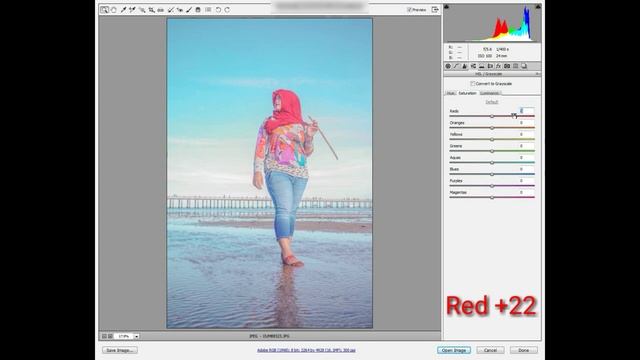The image size is (640, 360).
Task: Select the Straighten tool
Action: click(x=160, y=10)
